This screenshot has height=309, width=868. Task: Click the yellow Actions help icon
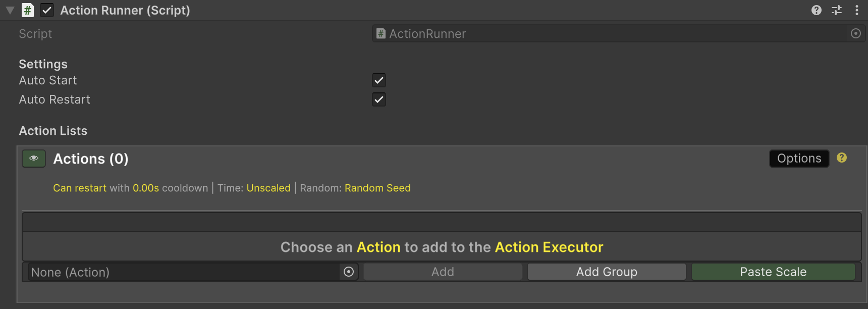pyautogui.click(x=842, y=158)
